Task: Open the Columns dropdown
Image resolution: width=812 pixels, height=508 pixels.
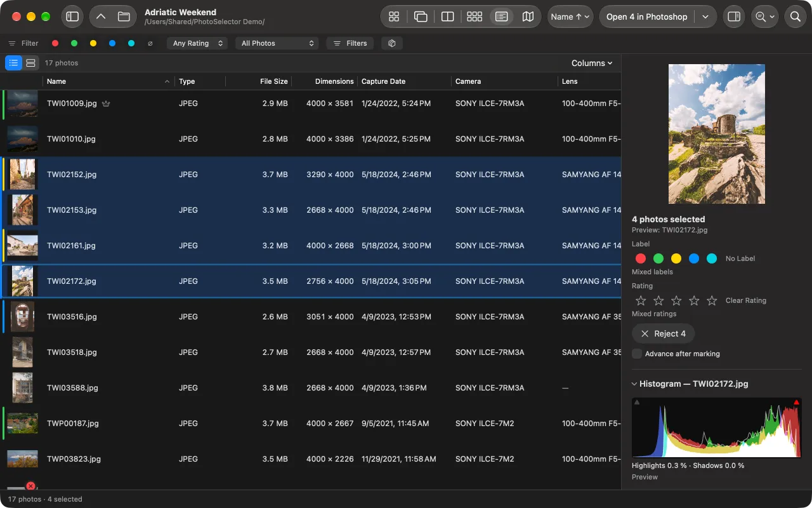Action: pyautogui.click(x=592, y=63)
